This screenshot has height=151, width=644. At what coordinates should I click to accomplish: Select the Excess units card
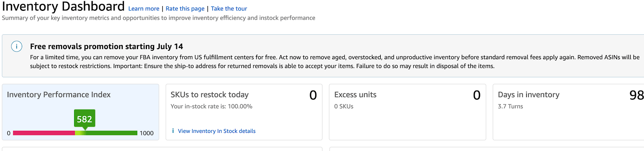(x=407, y=112)
